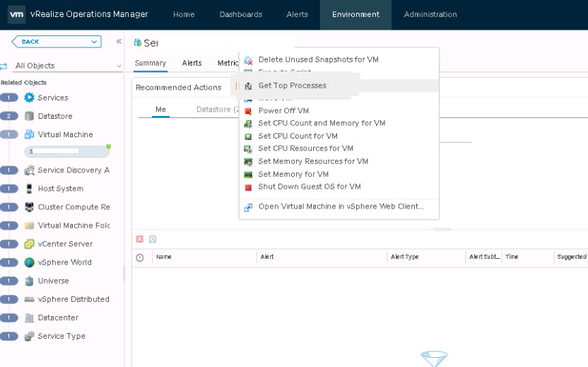Click the Shut Down Guest OS icon

(x=248, y=187)
